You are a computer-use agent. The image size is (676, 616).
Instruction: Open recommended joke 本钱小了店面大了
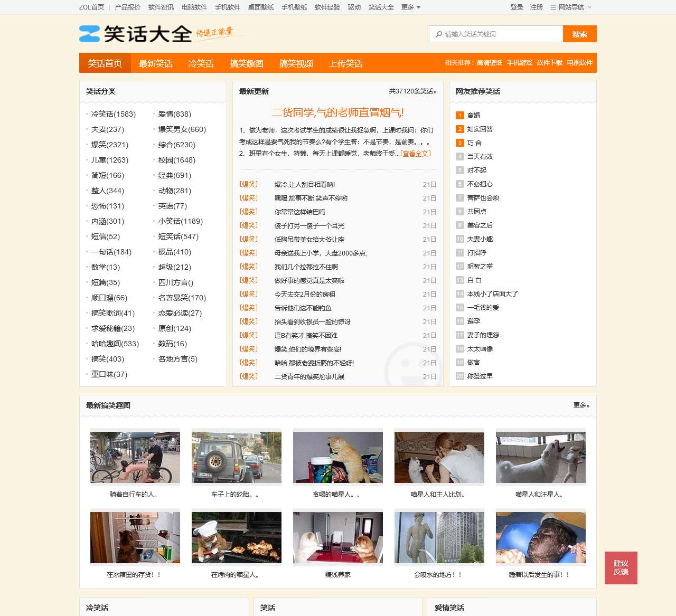[x=493, y=294]
